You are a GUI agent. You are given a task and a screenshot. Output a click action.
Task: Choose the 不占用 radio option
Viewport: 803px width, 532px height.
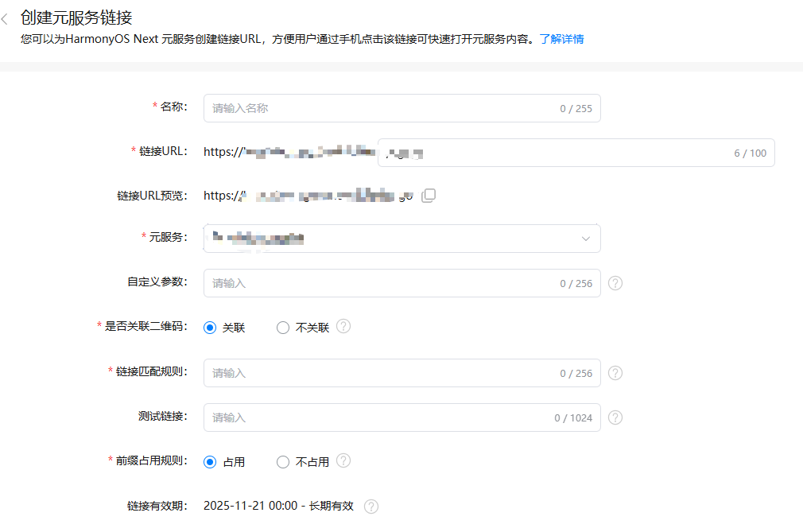[282, 461]
